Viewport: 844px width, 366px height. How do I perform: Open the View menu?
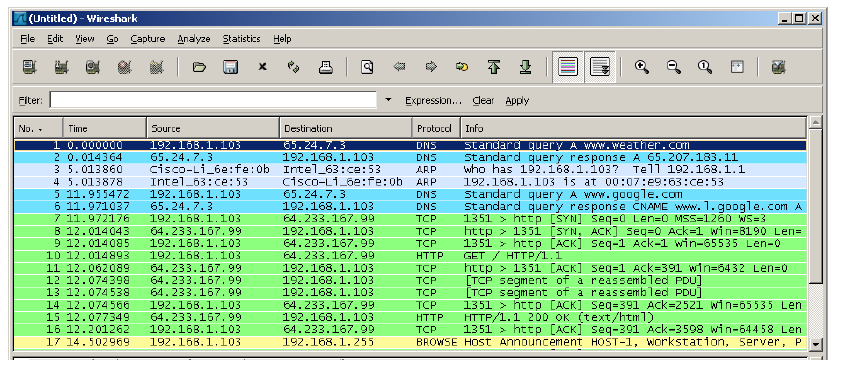coord(85,39)
